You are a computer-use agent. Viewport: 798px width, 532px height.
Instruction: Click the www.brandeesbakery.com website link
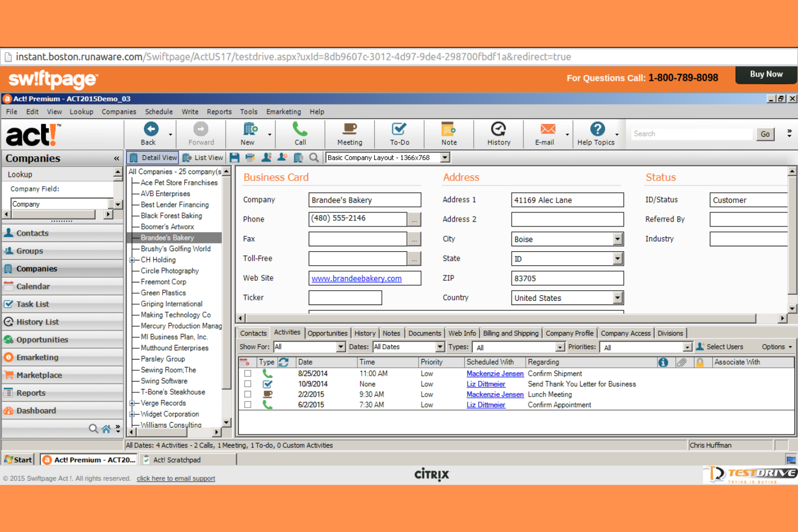[356, 278]
